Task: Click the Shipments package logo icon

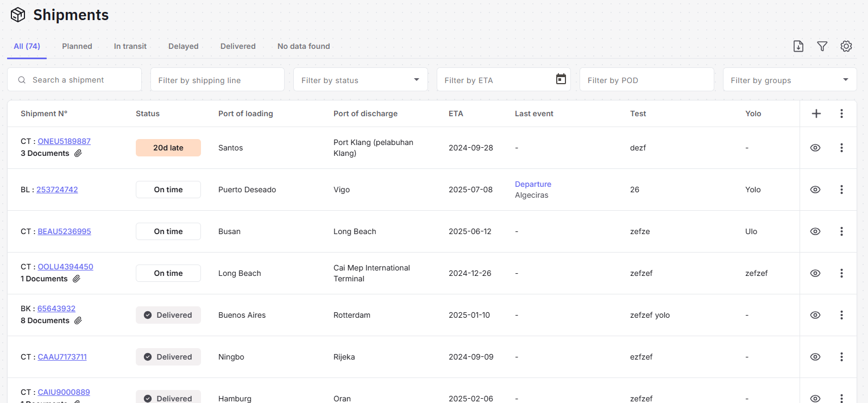Action: coord(18,15)
